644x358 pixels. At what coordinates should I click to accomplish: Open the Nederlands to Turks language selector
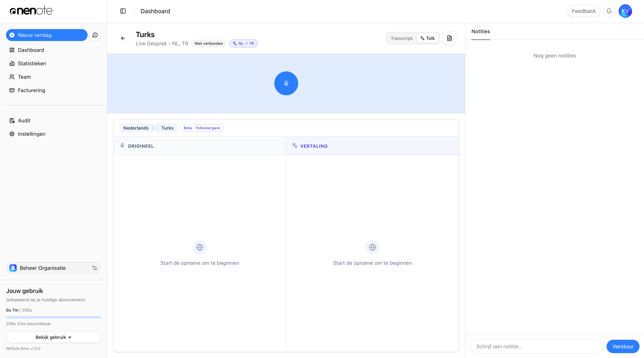(x=148, y=128)
